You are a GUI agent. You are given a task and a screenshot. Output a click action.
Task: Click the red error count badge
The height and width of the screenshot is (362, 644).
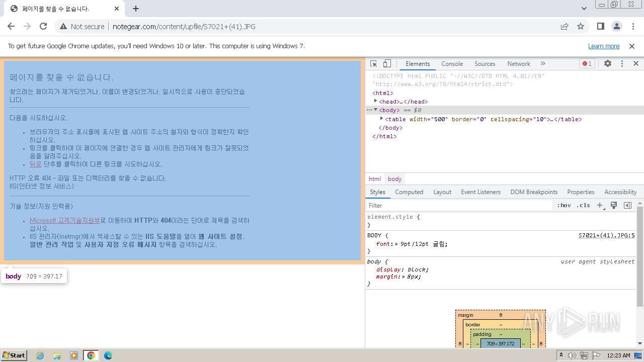(x=587, y=63)
